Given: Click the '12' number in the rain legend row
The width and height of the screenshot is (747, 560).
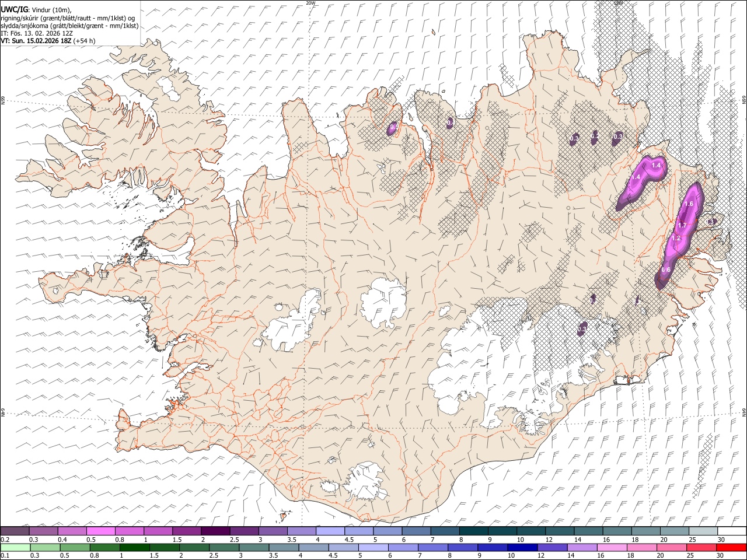Looking at the screenshot, I should 541,555.
